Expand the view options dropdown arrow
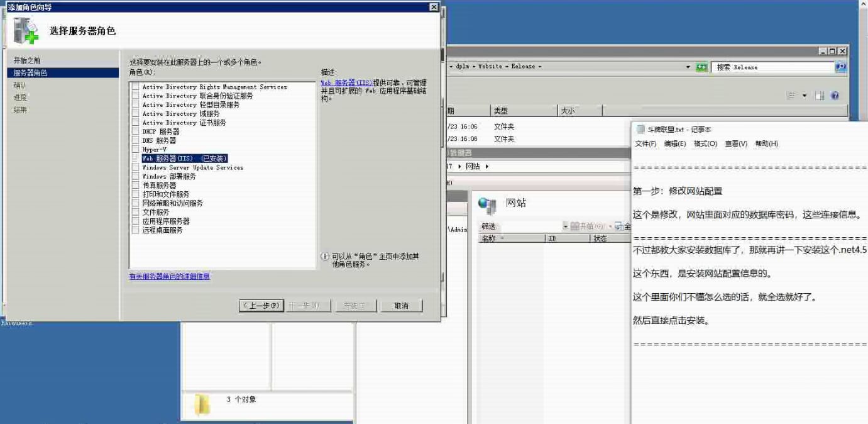 click(805, 96)
